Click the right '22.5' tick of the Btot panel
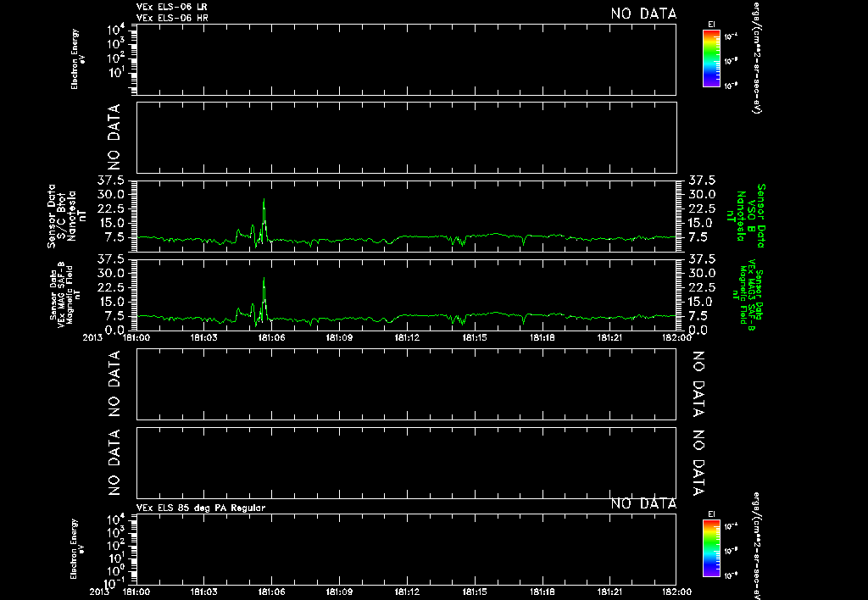The width and height of the screenshot is (868, 600). 701,208
